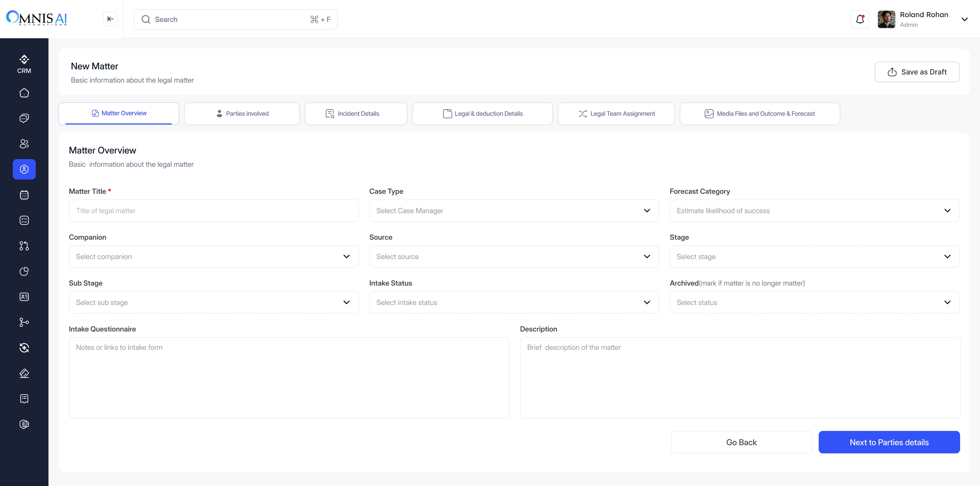Open the calendar sidebar icon
Image resolution: width=980 pixels, height=486 pixels.
24,195
